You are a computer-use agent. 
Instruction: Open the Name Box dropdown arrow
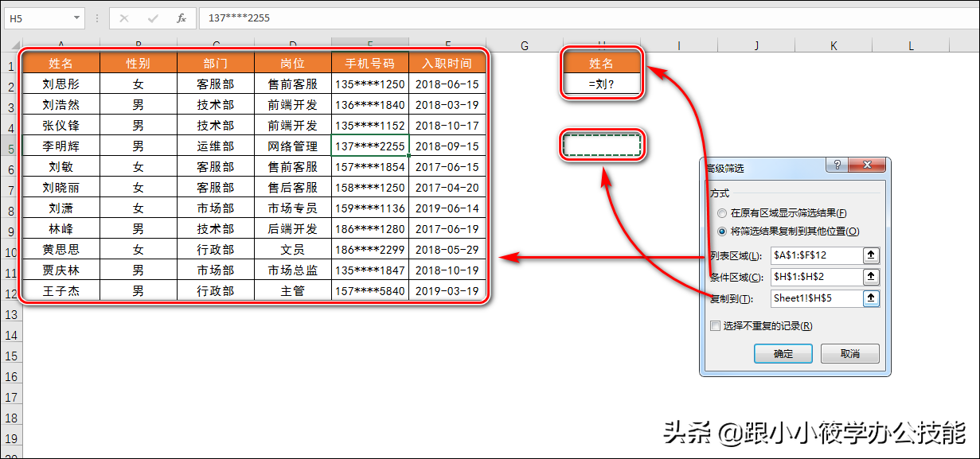tap(77, 18)
